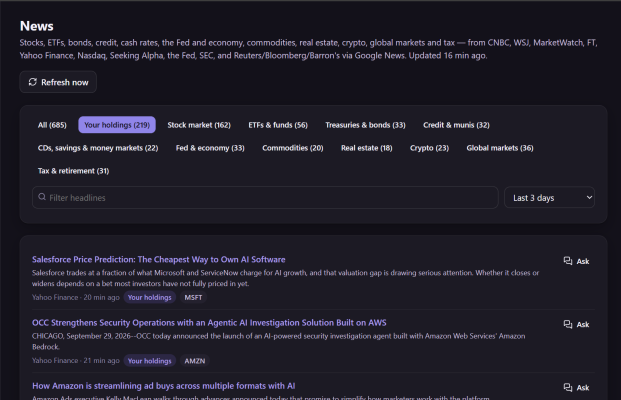This screenshot has width=621, height=400.
Task: Choose Credit & munis (32) filter
Action: tap(456, 125)
